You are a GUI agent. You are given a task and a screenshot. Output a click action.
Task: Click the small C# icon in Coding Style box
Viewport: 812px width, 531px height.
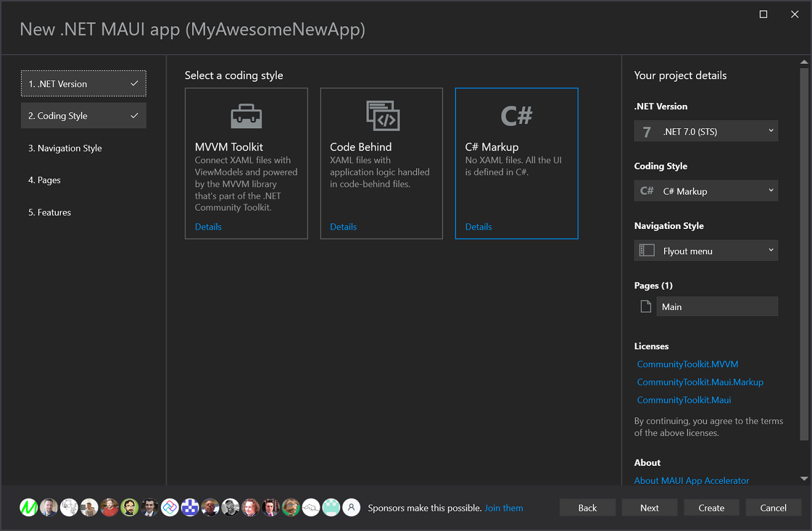click(647, 191)
